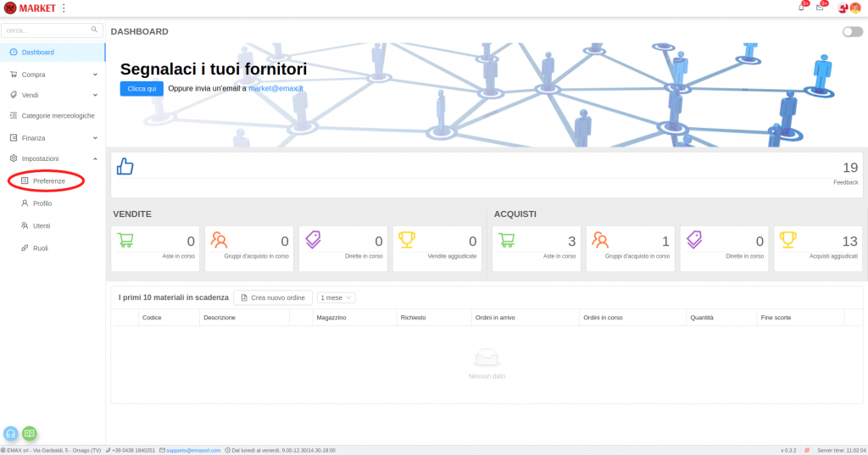Open the 1 mese period dropdown
The width and height of the screenshot is (868, 455).
[x=337, y=297]
